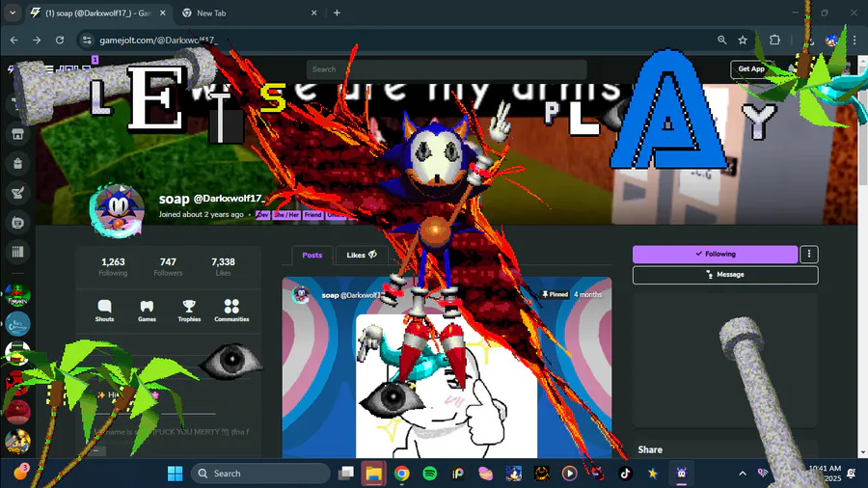
Task: Open the notifications bell in the tray
Action: (x=852, y=474)
